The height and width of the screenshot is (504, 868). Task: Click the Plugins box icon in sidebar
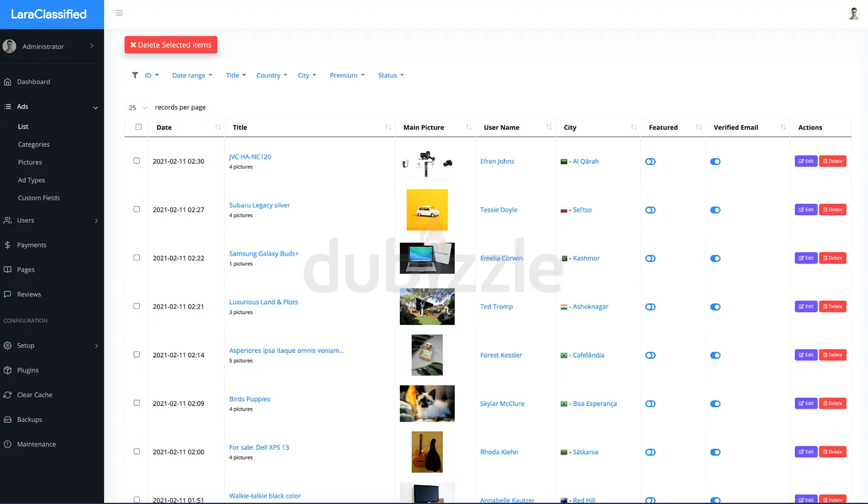pos(8,370)
